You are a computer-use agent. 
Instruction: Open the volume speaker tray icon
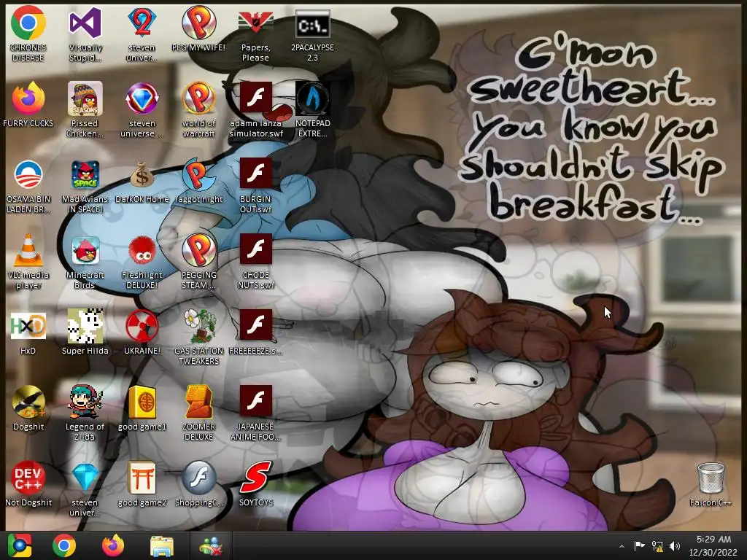click(x=675, y=546)
